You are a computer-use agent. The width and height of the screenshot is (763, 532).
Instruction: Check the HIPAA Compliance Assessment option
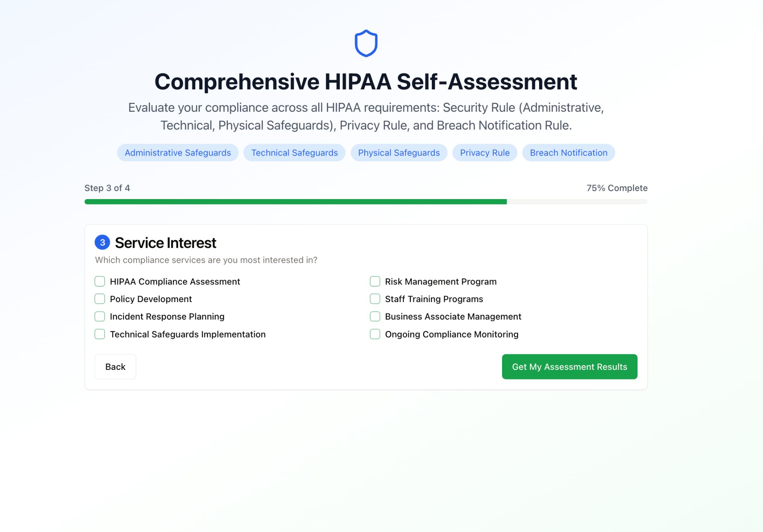tap(99, 281)
